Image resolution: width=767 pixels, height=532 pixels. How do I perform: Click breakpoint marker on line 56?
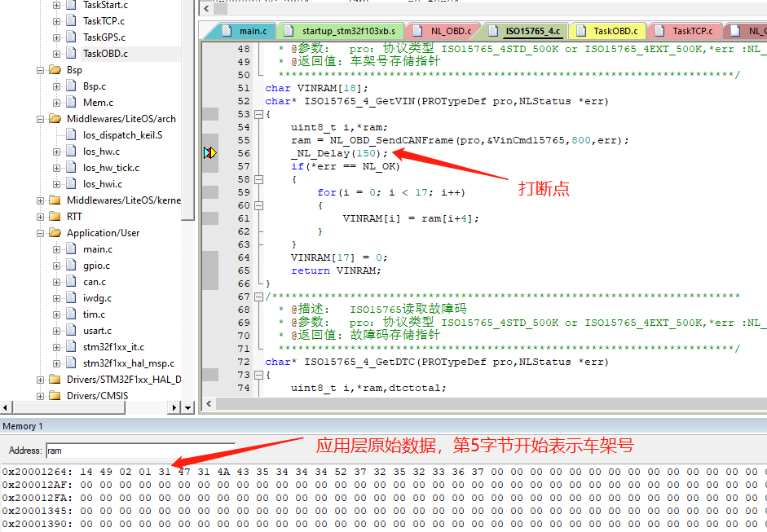(209, 153)
